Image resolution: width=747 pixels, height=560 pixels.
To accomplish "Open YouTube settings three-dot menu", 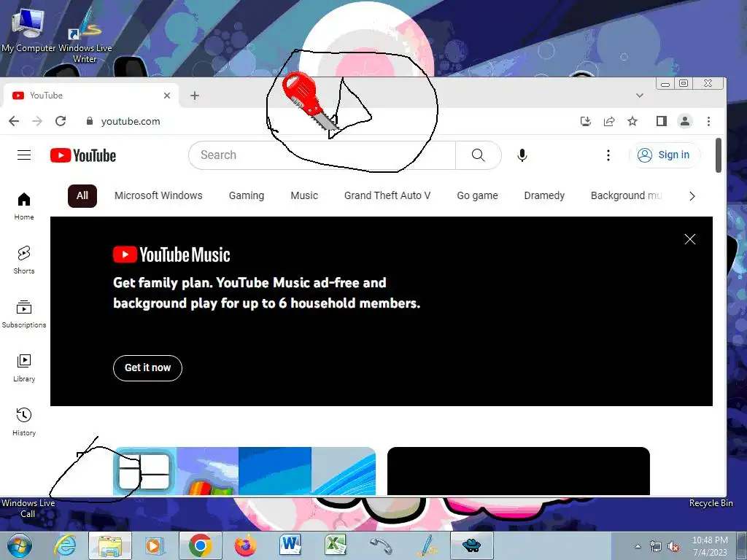I will (608, 155).
